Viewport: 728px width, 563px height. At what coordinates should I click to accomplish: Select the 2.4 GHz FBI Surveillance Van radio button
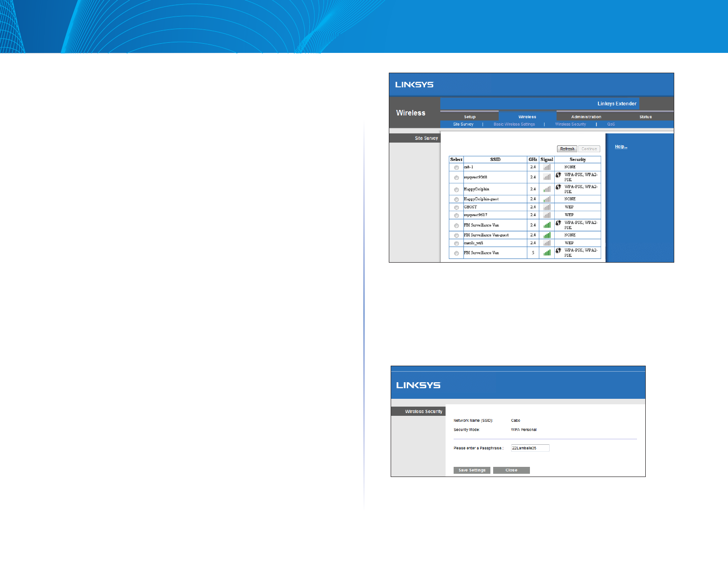(x=456, y=225)
